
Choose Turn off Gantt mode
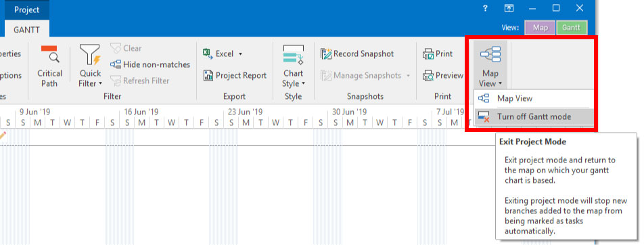534,116
